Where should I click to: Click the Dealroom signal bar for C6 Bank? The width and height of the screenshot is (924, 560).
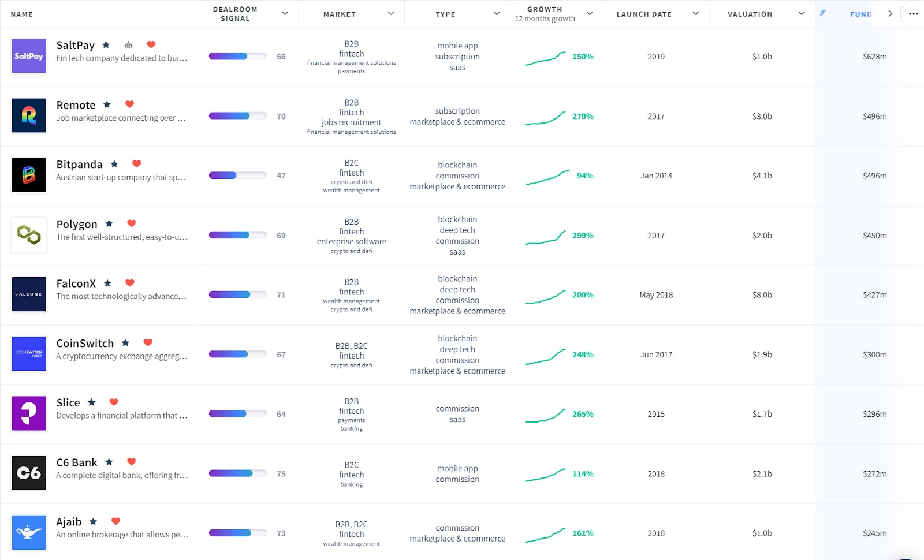[238, 473]
